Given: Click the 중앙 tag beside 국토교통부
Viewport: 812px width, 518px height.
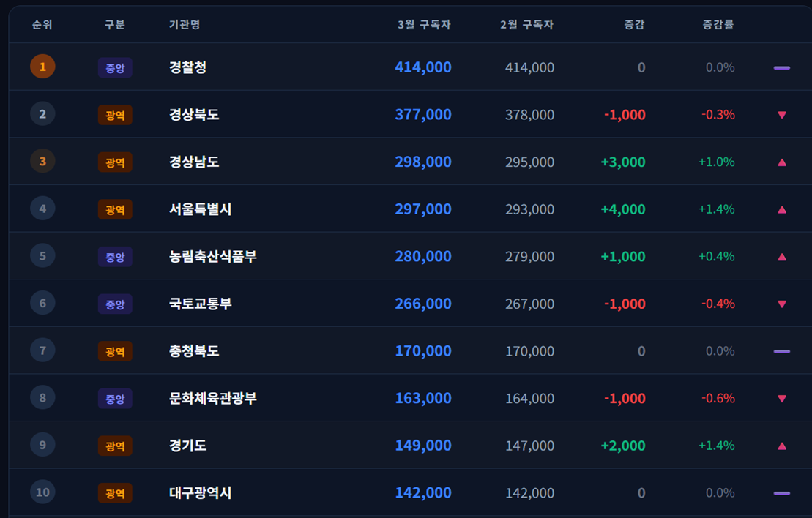Looking at the screenshot, I should [x=115, y=304].
